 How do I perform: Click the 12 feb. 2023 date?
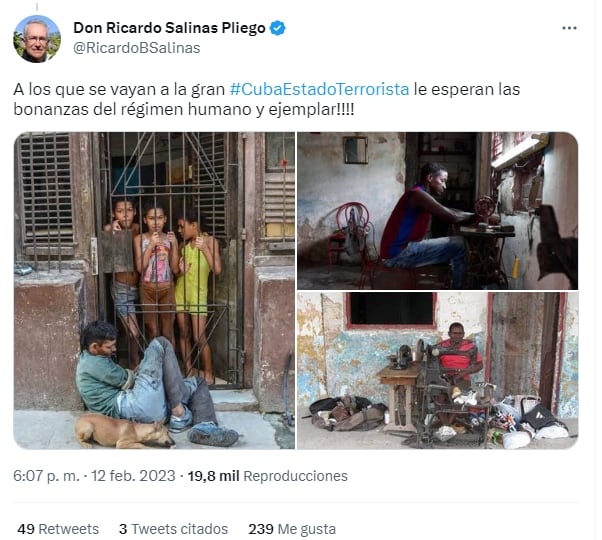(133, 476)
